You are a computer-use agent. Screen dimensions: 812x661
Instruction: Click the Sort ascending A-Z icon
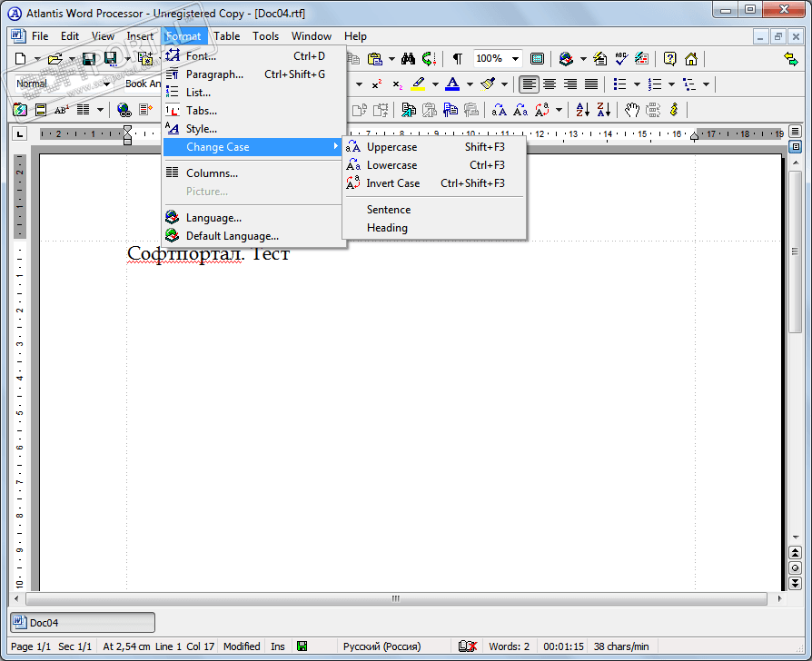(582, 110)
